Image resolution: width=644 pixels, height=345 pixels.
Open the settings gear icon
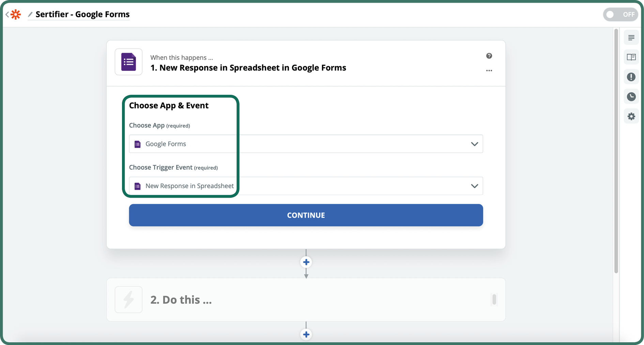click(x=631, y=117)
